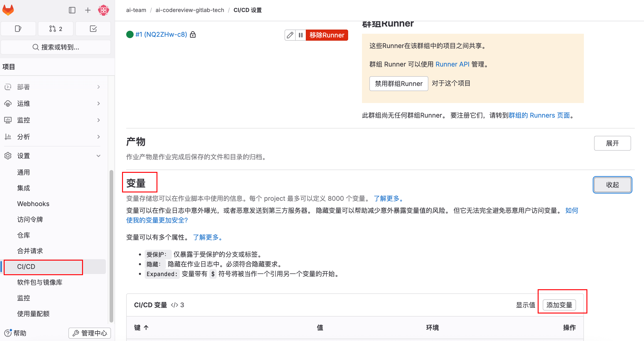The width and height of the screenshot is (644, 341).
Task: Click the plus create-new icon
Action: (88, 10)
